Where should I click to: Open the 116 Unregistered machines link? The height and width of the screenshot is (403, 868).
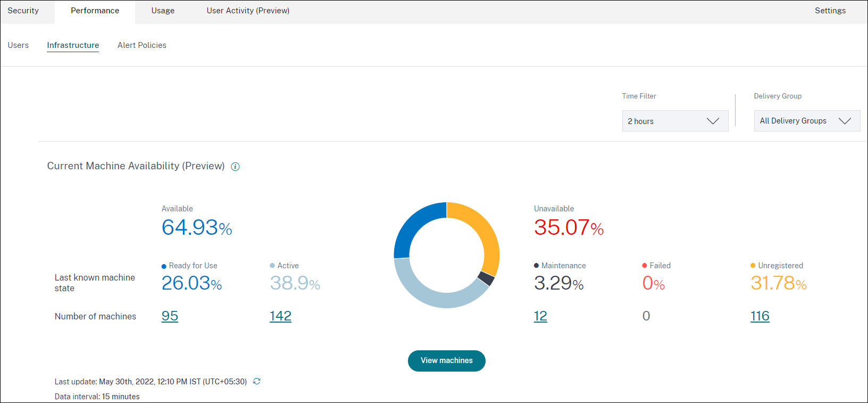(760, 316)
